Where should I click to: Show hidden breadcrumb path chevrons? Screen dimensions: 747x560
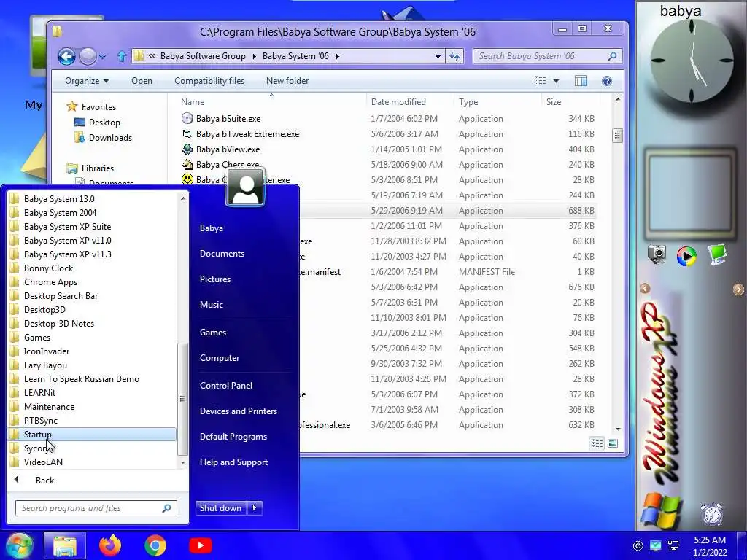click(x=152, y=56)
